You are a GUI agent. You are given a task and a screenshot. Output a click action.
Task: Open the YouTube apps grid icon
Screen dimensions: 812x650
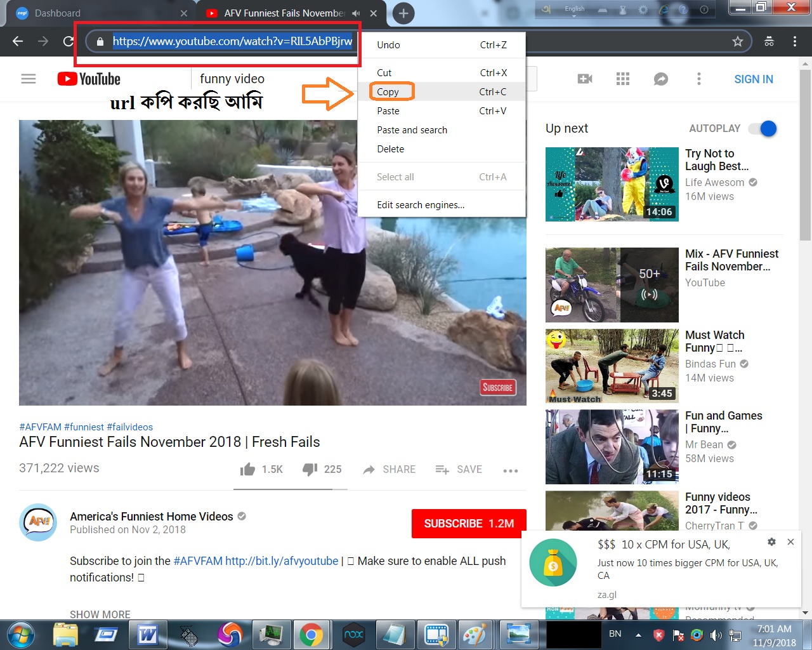[623, 79]
